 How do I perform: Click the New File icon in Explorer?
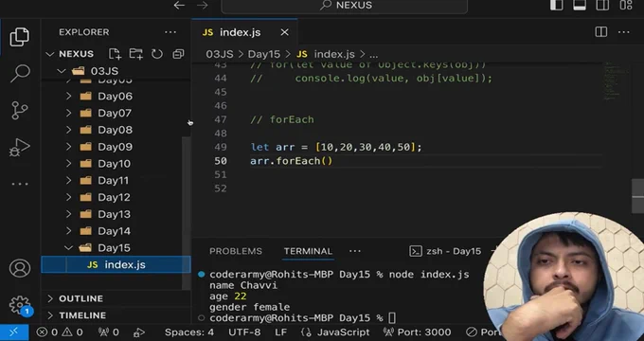(115, 54)
